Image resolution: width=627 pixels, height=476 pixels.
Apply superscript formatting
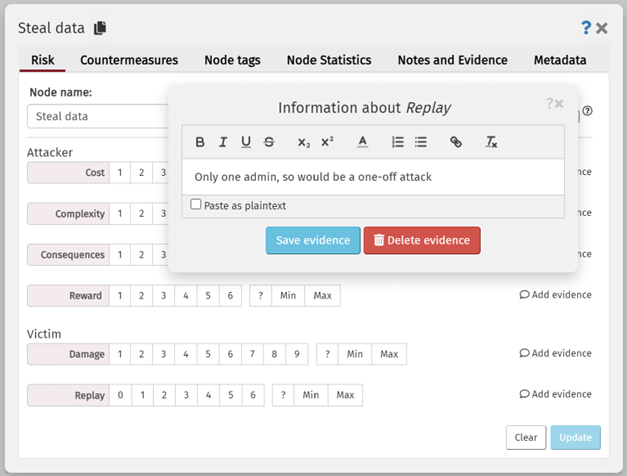[x=327, y=142]
